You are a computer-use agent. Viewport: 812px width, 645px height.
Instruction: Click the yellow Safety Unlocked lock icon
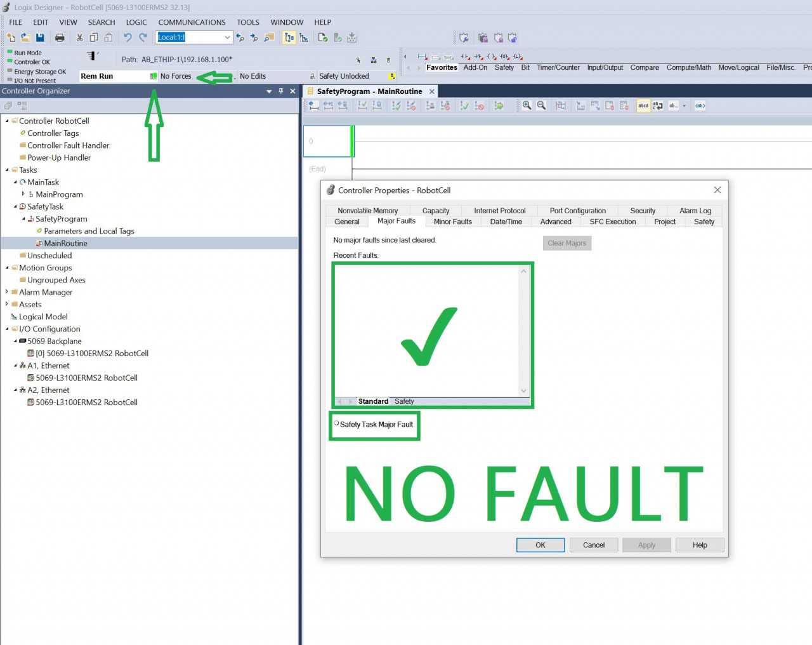(393, 76)
